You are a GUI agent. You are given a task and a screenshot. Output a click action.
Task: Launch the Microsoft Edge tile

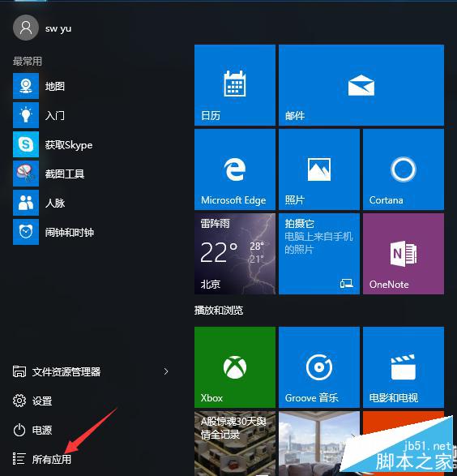pos(235,169)
